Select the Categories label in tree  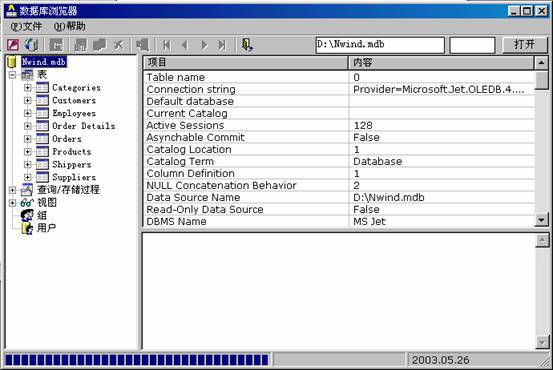pyautogui.click(x=77, y=87)
